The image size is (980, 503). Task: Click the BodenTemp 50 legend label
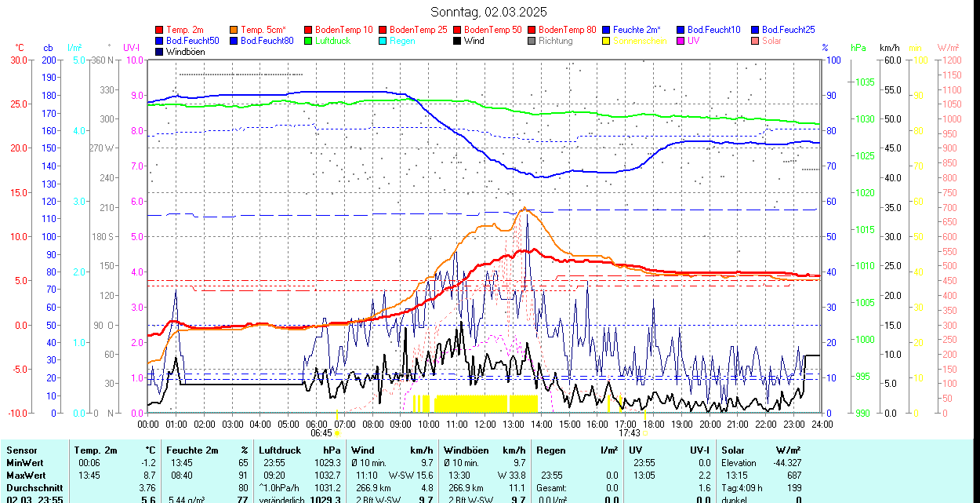point(492,30)
